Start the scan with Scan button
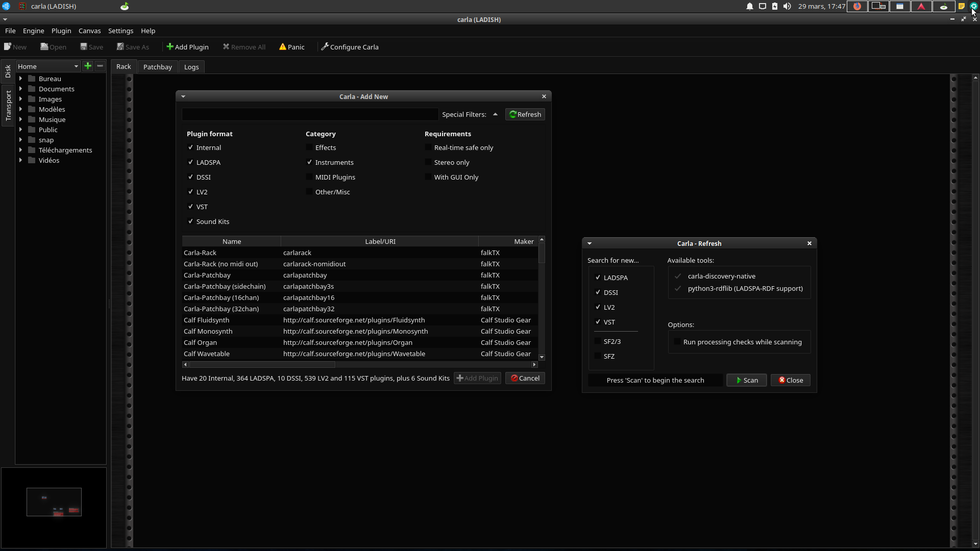The image size is (980, 551). point(746,380)
